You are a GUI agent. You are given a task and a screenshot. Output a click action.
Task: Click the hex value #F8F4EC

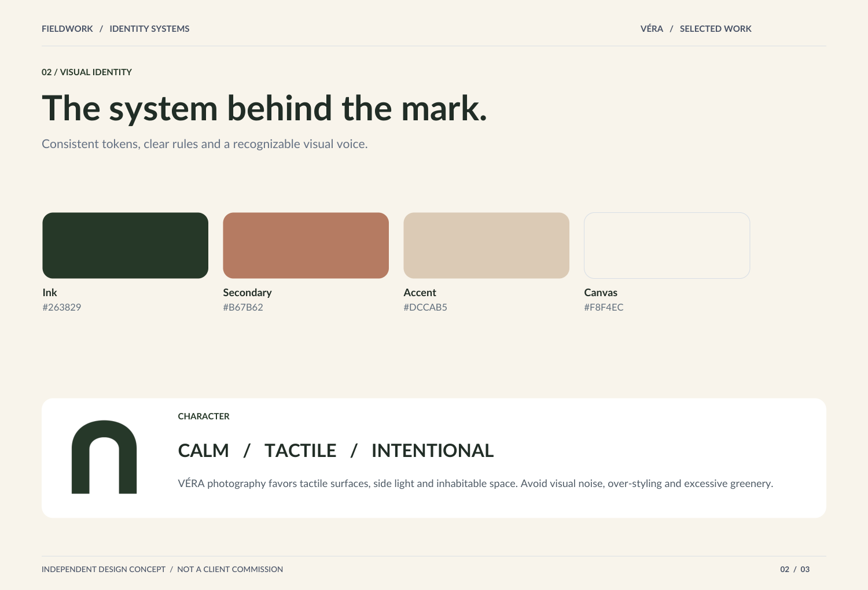pos(604,307)
